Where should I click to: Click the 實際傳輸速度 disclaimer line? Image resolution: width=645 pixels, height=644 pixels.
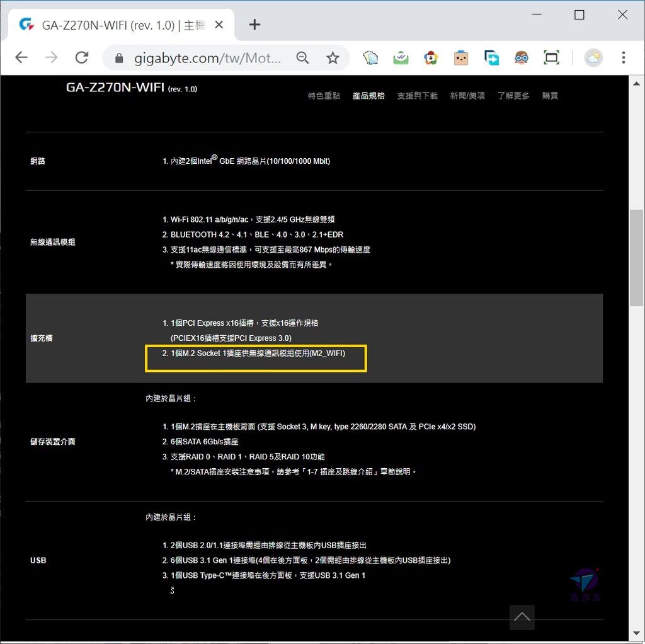tap(251, 265)
